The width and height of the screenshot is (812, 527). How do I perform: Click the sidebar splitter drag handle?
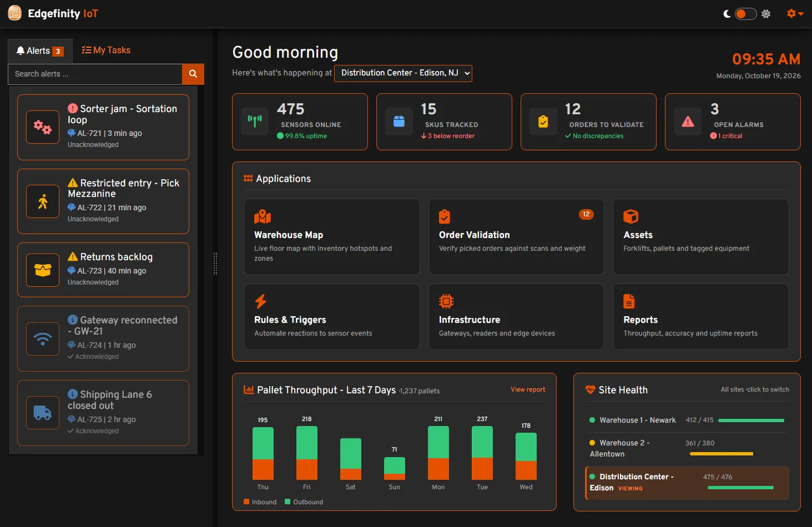click(x=215, y=263)
